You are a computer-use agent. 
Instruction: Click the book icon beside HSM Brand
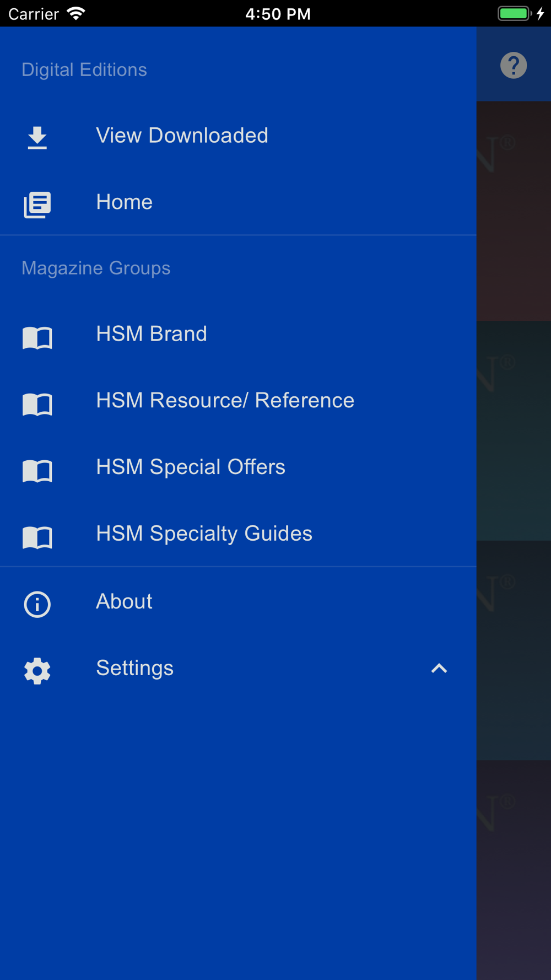[37, 337]
